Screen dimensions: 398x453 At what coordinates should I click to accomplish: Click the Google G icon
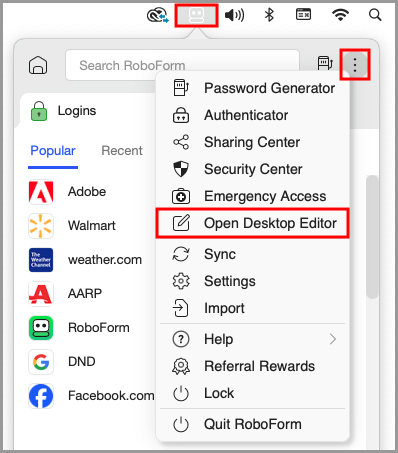click(x=41, y=362)
